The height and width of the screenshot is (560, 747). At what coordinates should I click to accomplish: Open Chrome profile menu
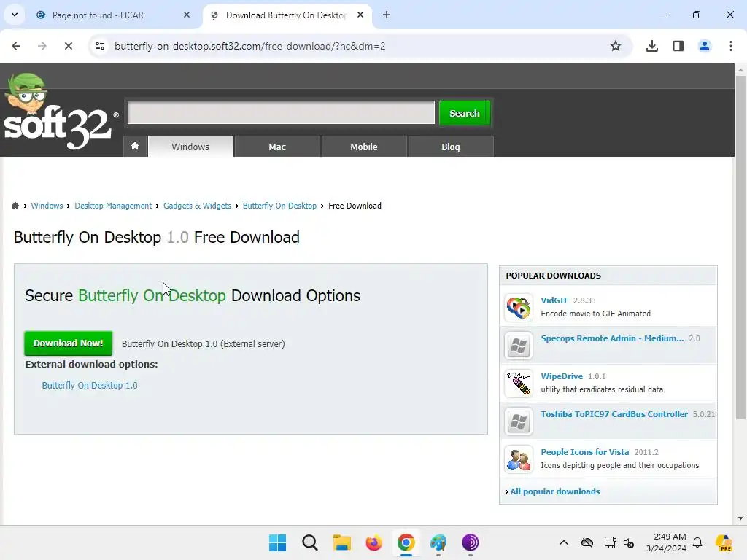(x=705, y=46)
